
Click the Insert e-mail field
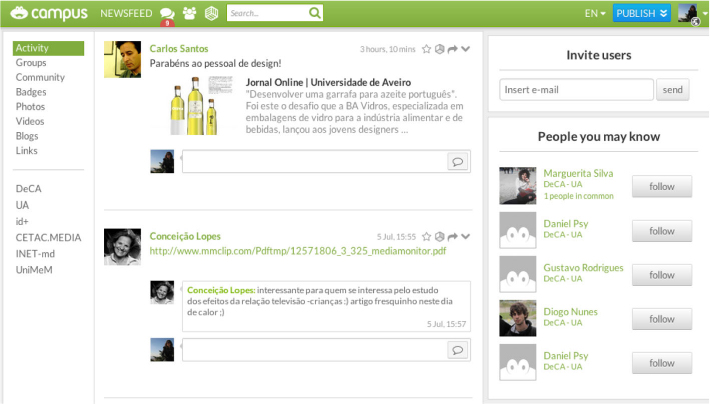coord(576,90)
